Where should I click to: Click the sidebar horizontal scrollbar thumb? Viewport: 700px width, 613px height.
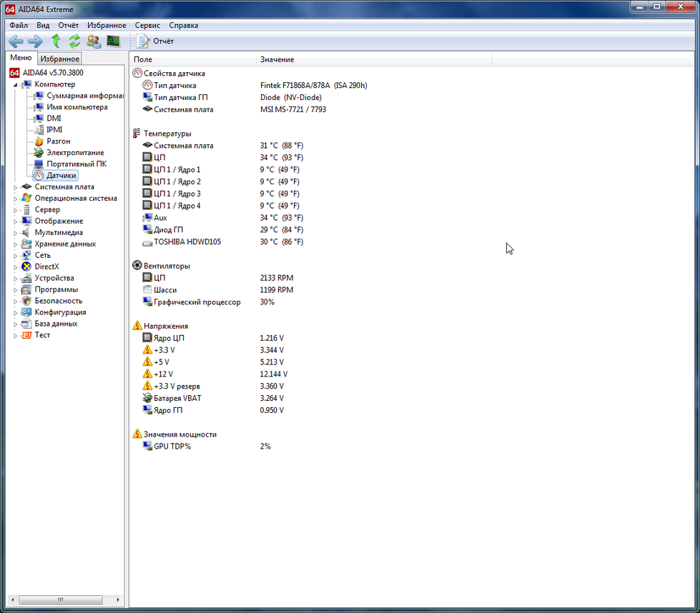[x=61, y=600]
